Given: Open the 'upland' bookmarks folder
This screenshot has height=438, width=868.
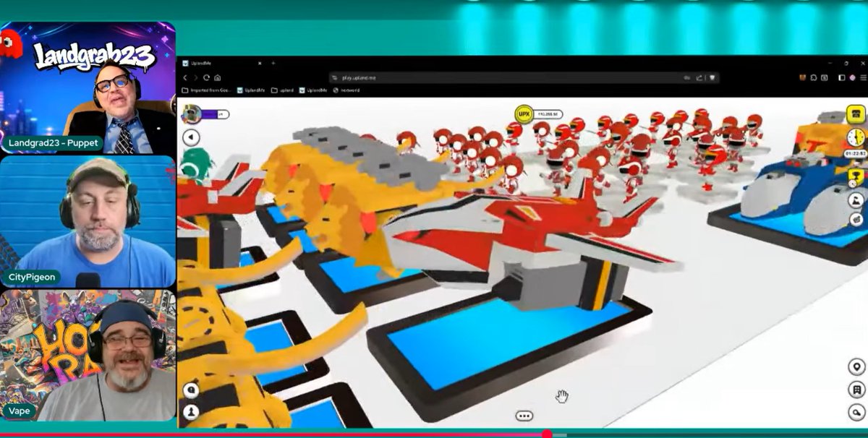Looking at the screenshot, I should click(283, 90).
